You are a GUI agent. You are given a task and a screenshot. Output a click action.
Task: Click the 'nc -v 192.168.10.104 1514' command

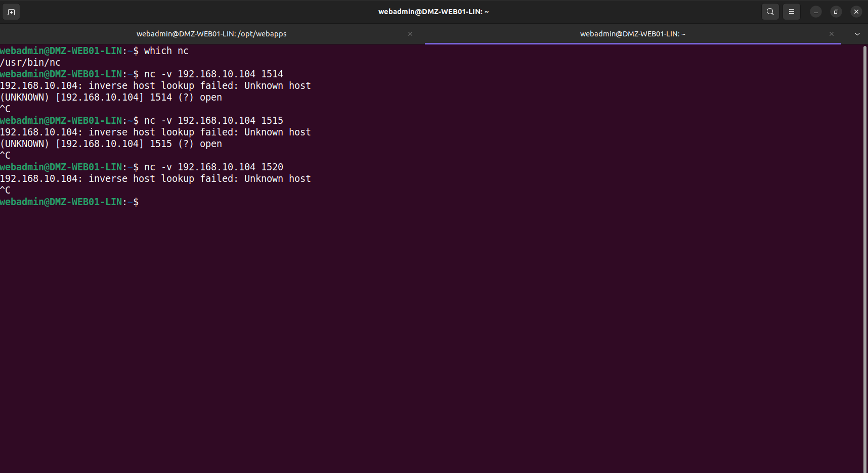[213, 74]
